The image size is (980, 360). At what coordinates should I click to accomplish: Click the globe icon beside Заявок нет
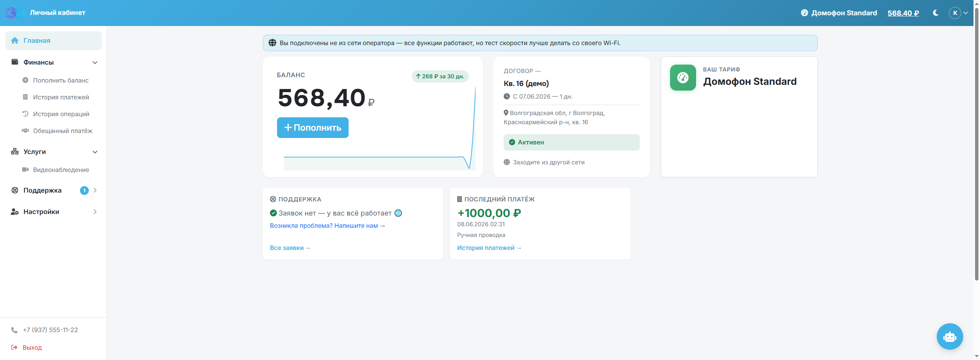pyautogui.click(x=398, y=213)
